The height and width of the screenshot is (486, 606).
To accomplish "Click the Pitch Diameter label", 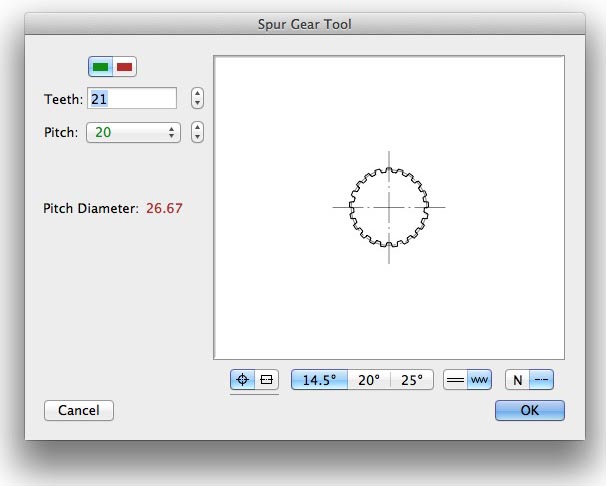I will click(x=91, y=208).
